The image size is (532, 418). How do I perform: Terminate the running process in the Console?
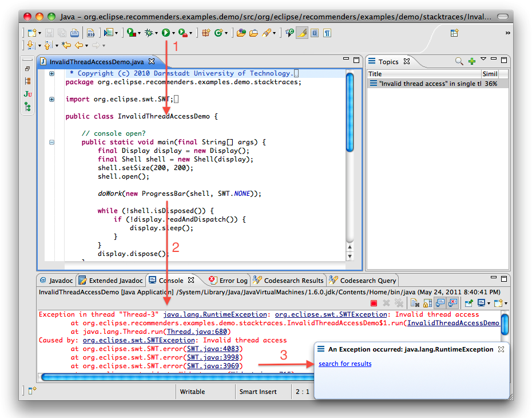coord(373,302)
